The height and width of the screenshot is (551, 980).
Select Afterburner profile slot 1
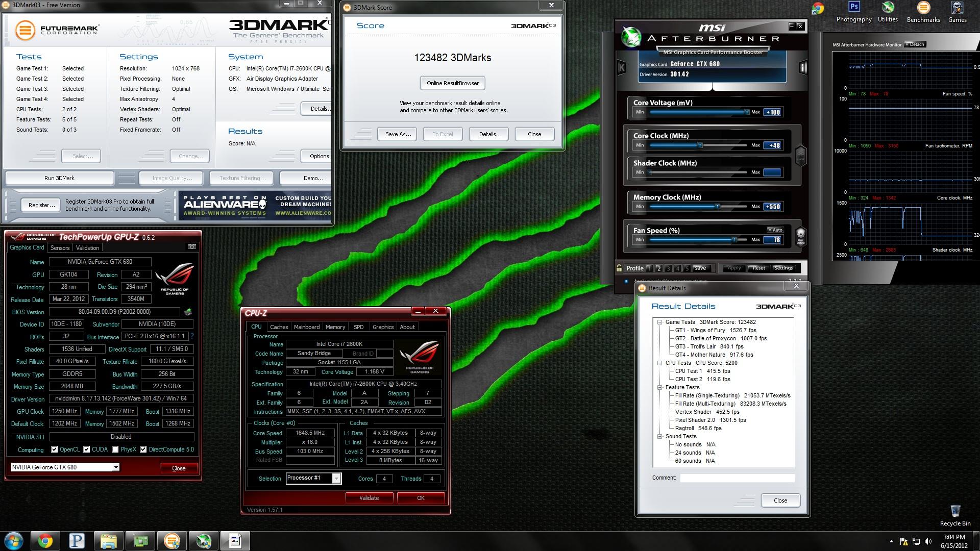point(649,268)
